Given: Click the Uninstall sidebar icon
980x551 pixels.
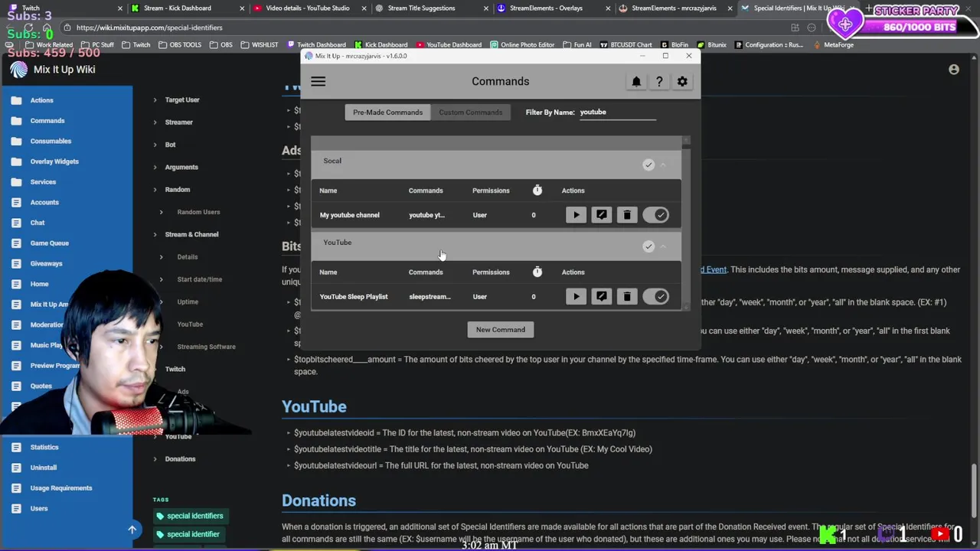Looking at the screenshot, I should click(x=16, y=468).
